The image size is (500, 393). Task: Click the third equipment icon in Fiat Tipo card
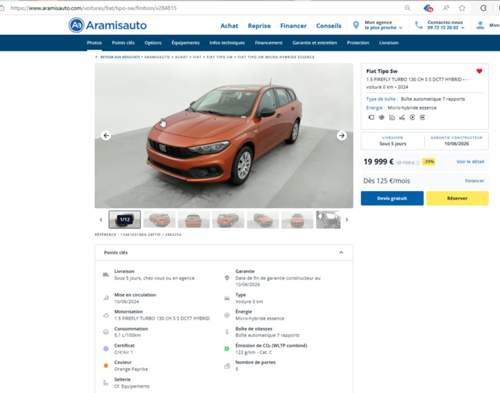pos(392,117)
